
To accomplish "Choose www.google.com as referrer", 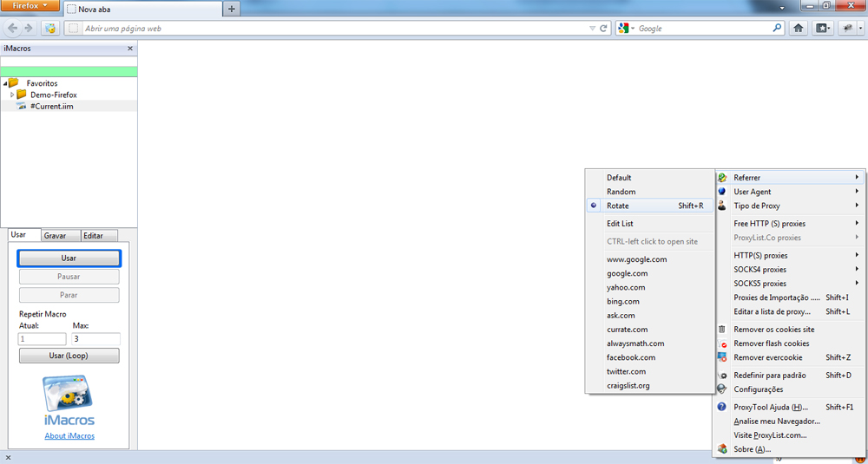I will pyautogui.click(x=650, y=258).
